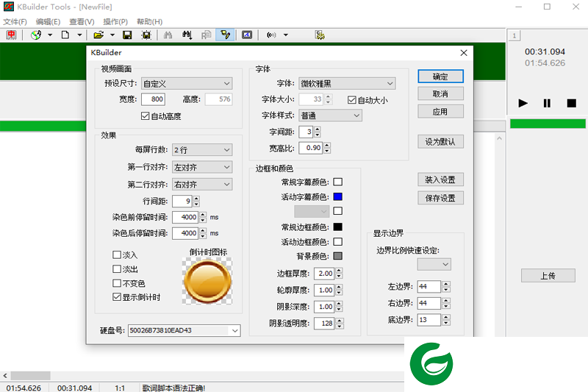Open the 硬盘号 dropdown
Image resolution: width=588 pixels, height=392 pixels.
(184, 330)
